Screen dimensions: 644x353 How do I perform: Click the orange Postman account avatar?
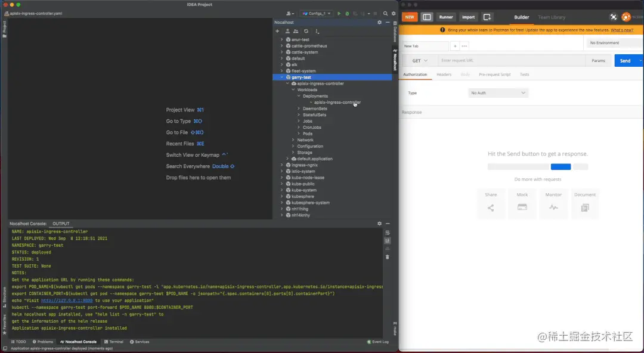pos(626,17)
